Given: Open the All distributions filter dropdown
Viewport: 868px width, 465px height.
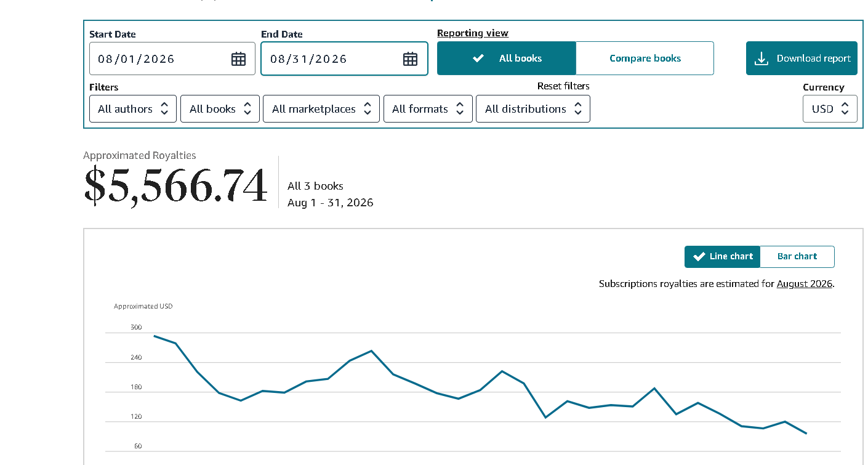Looking at the screenshot, I should pyautogui.click(x=533, y=109).
